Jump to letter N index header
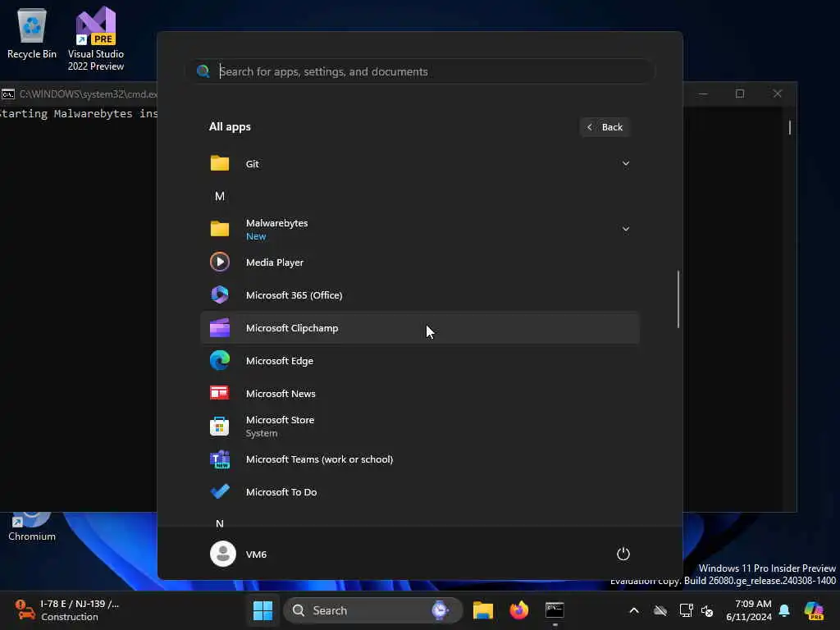Viewport: 840px width, 630px height. (220, 523)
